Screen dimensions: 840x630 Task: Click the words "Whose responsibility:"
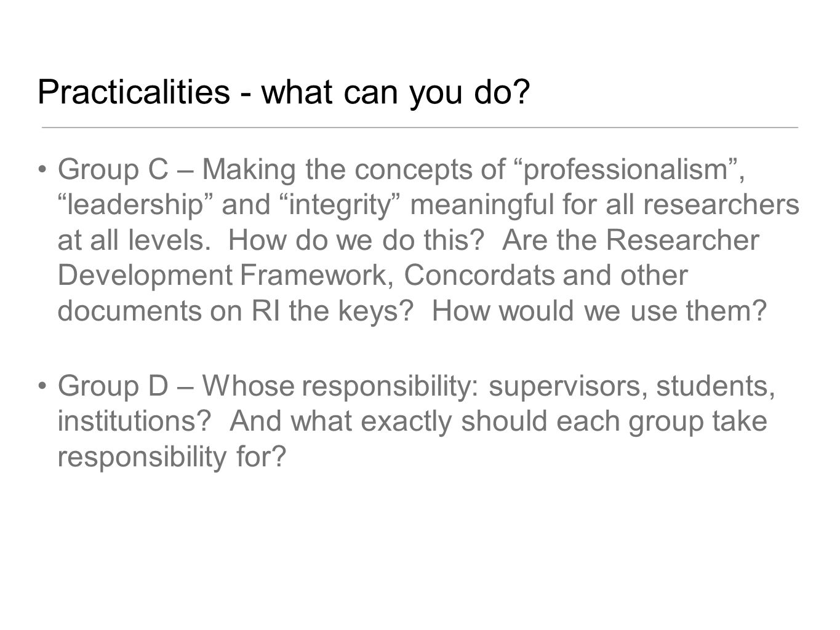tap(342, 388)
